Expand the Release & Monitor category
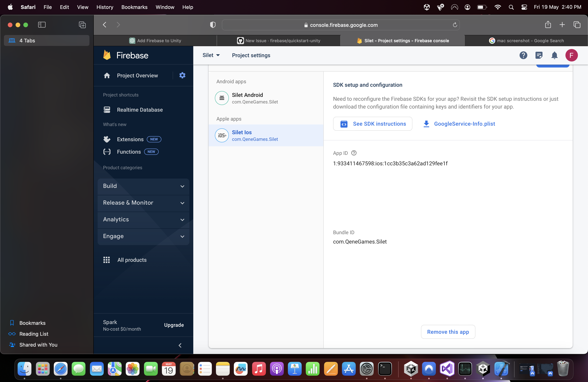The width and height of the screenshot is (588, 382). pyautogui.click(x=143, y=203)
